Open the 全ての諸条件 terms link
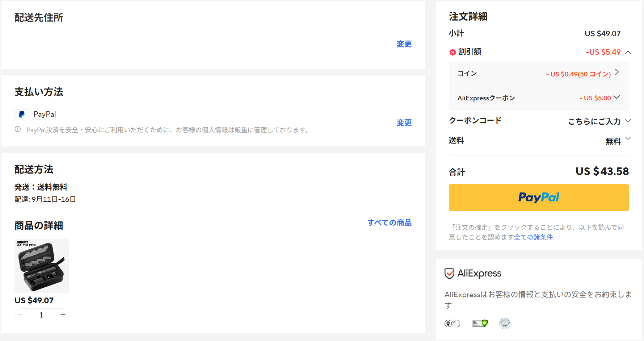This screenshot has width=644, height=341. [533, 237]
